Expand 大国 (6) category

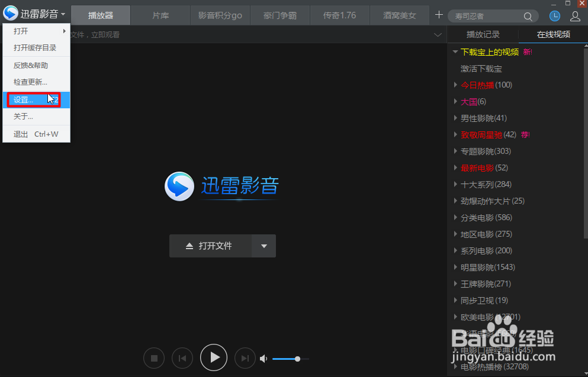pos(455,101)
